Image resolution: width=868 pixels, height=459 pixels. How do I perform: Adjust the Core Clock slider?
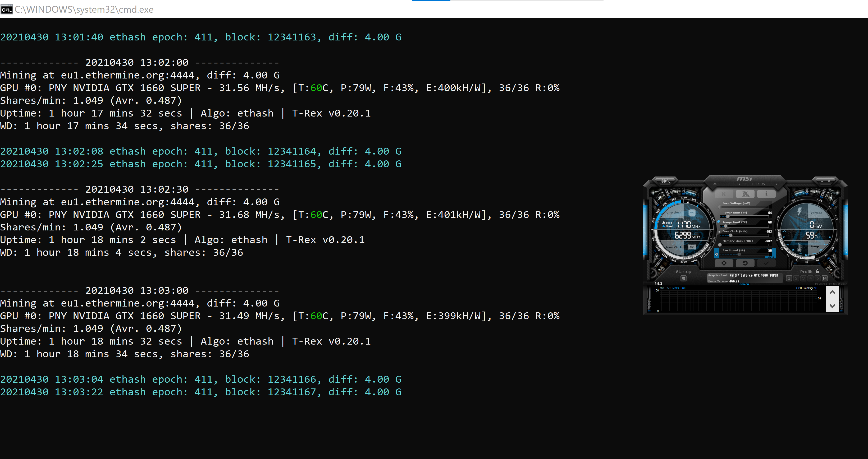point(744,236)
